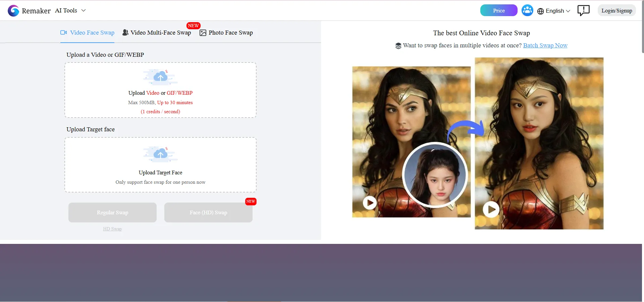Click the '(1 credits / second)' pricing note
The height and width of the screenshot is (302, 644).
click(x=160, y=112)
